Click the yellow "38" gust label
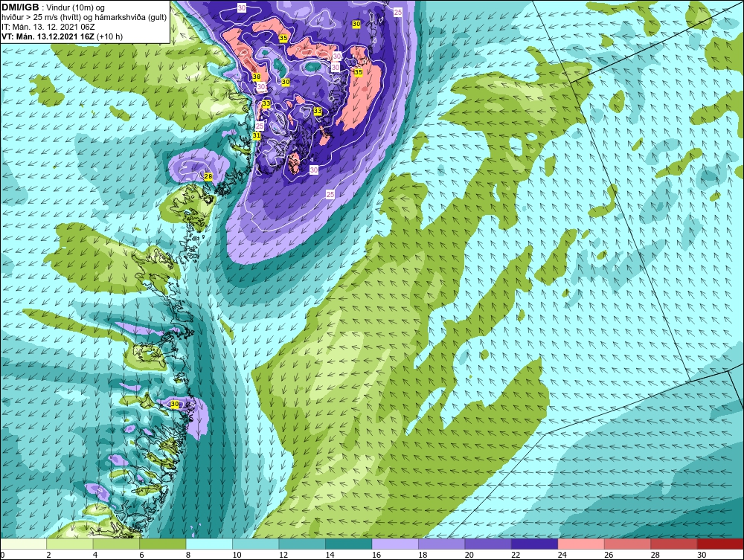Image resolution: width=744 pixels, height=560 pixels. [257, 77]
